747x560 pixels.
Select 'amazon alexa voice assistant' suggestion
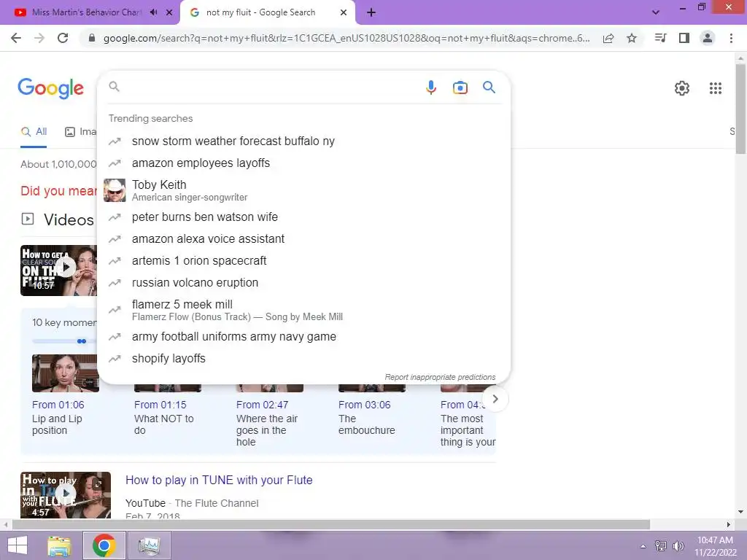coord(303,238)
